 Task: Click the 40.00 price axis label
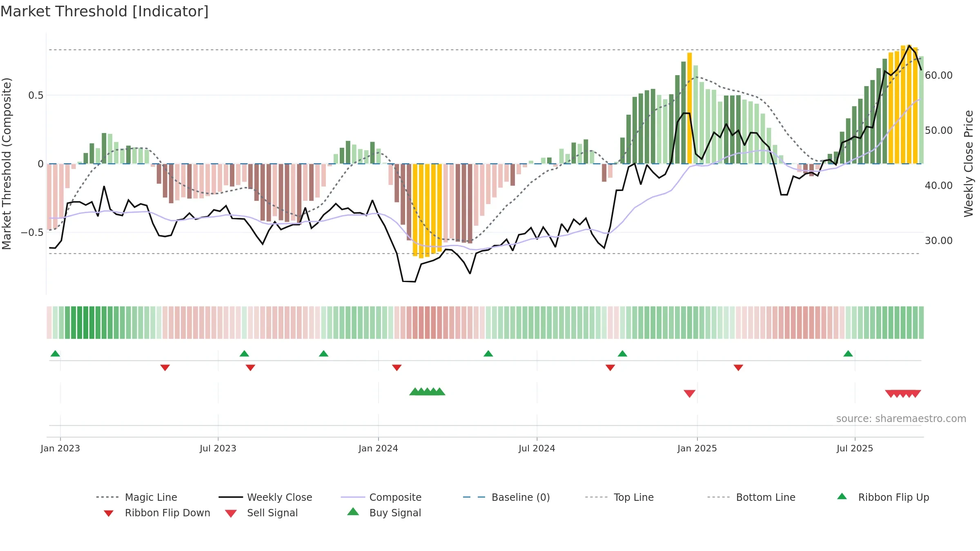(939, 186)
